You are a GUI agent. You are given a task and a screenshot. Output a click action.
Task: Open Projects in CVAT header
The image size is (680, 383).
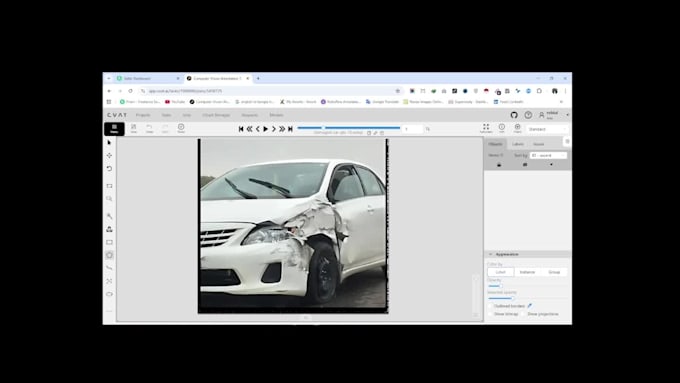click(x=143, y=115)
